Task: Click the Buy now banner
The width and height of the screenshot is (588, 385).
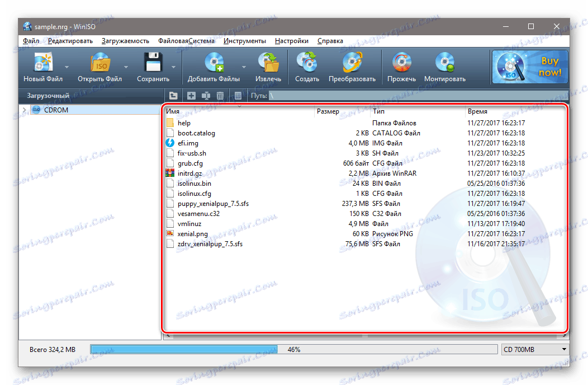Action: click(x=530, y=67)
